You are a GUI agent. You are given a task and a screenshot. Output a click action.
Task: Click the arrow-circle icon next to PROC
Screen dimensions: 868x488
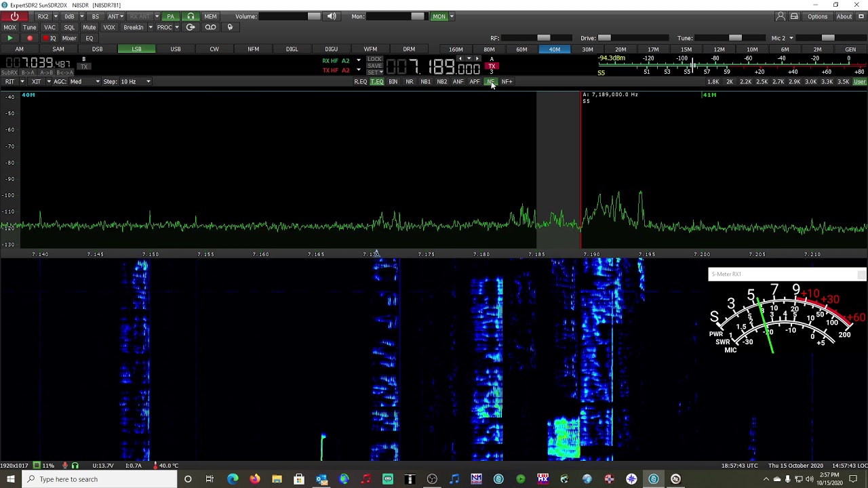click(x=191, y=27)
